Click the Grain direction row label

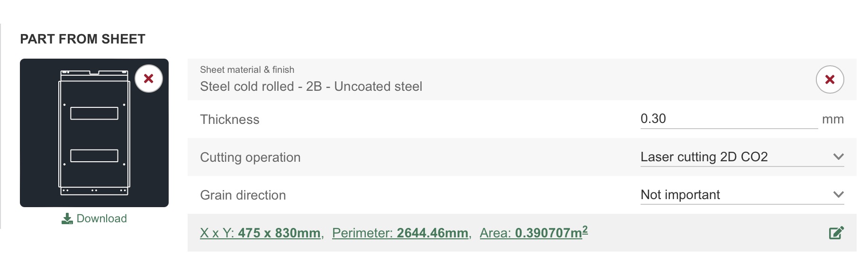point(243,195)
